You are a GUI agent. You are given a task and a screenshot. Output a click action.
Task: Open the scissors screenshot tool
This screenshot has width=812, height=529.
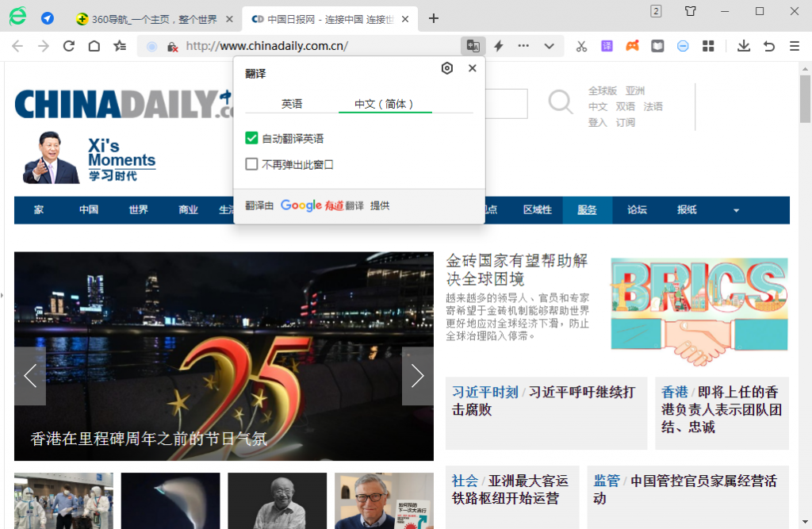point(581,46)
